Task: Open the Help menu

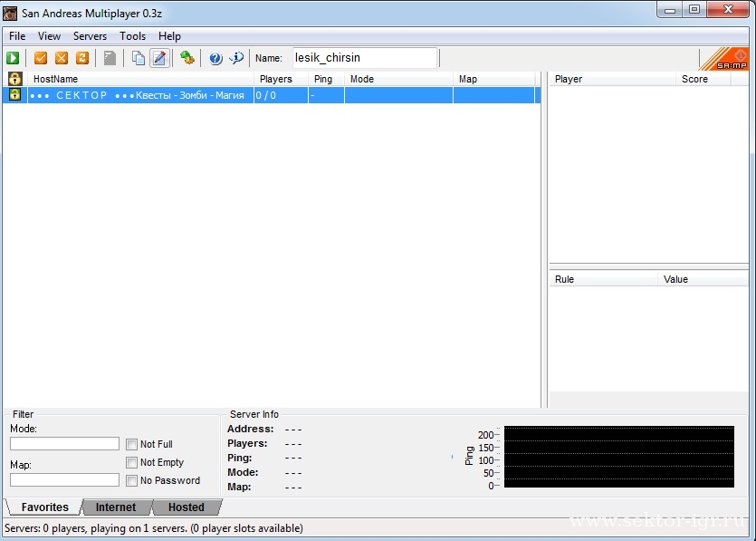Action: 169,36
